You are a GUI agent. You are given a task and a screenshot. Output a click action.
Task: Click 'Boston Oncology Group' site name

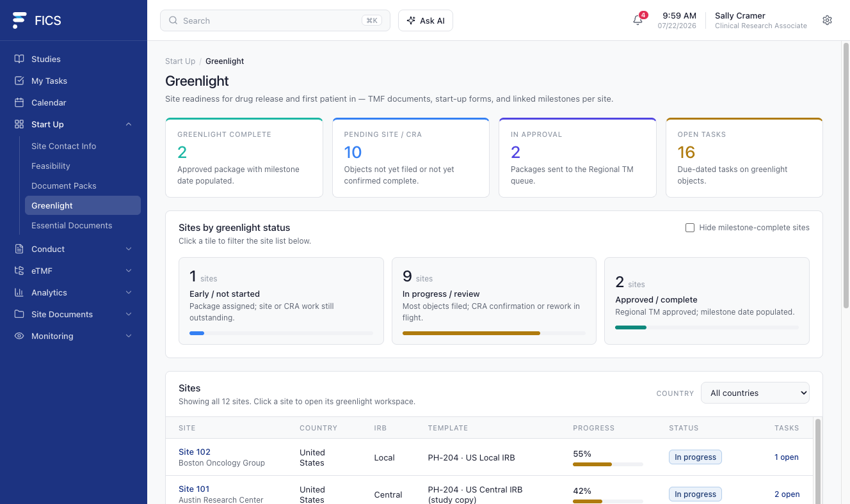pyautogui.click(x=221, y=462)
